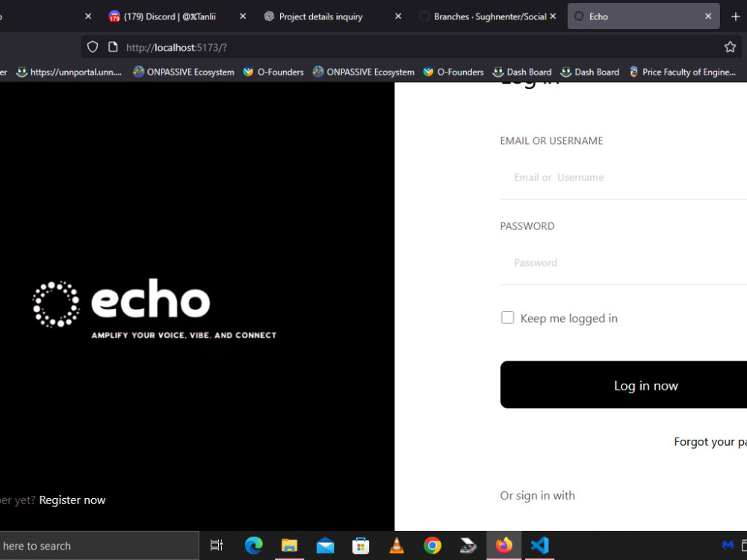The width and height of the screenshot is (747, 560).
Task: Click the Project details inquiry tab favicon
Action: pos(269,16)
